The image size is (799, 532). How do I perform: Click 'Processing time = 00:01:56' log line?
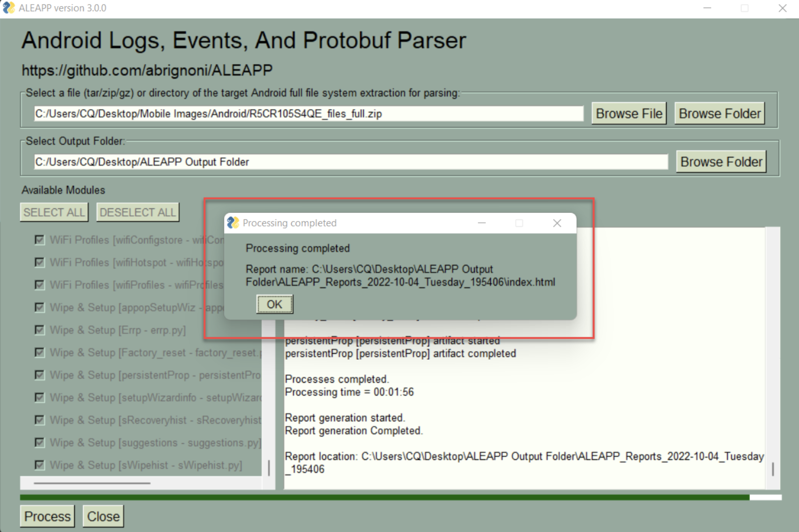tap(349, 392)
